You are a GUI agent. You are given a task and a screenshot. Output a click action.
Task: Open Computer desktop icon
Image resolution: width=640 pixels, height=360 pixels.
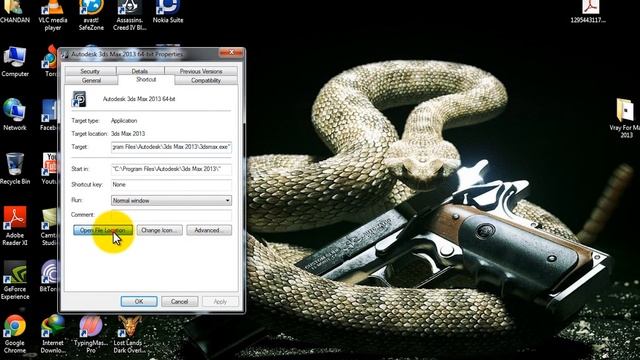pyautogui.click(x=15, y=62)
